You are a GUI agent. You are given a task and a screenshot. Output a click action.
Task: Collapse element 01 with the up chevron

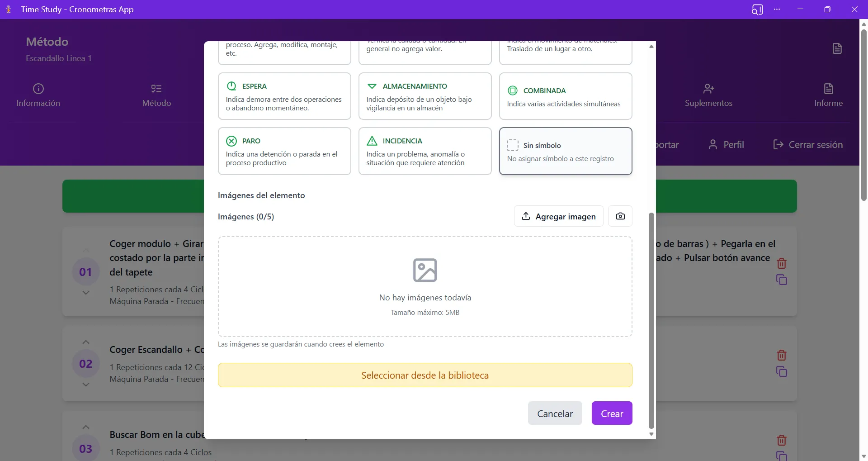point(86,251)
